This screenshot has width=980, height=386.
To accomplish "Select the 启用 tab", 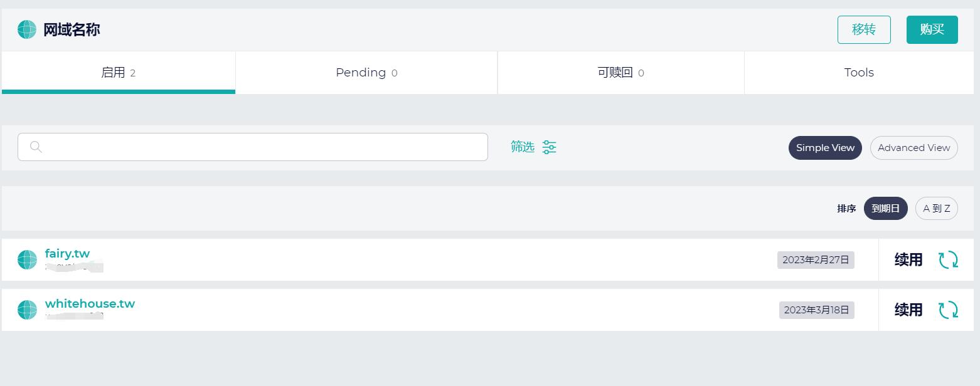I will point(119,73).
